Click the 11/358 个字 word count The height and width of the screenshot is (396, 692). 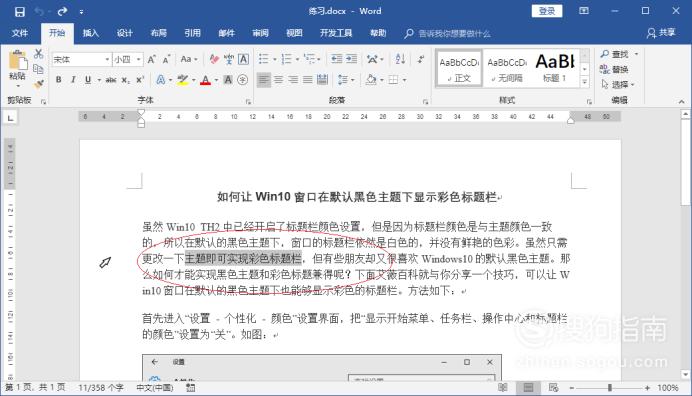(101, 388)
